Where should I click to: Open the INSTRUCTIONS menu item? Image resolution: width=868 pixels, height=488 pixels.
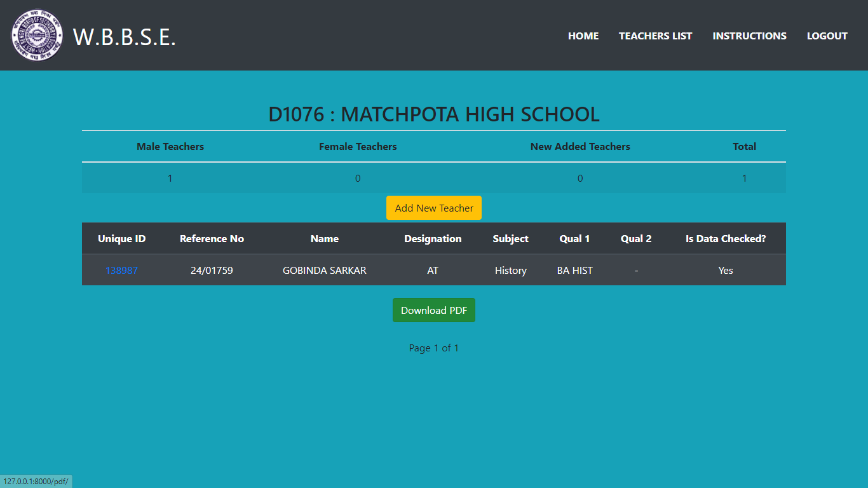pos(749,36)
